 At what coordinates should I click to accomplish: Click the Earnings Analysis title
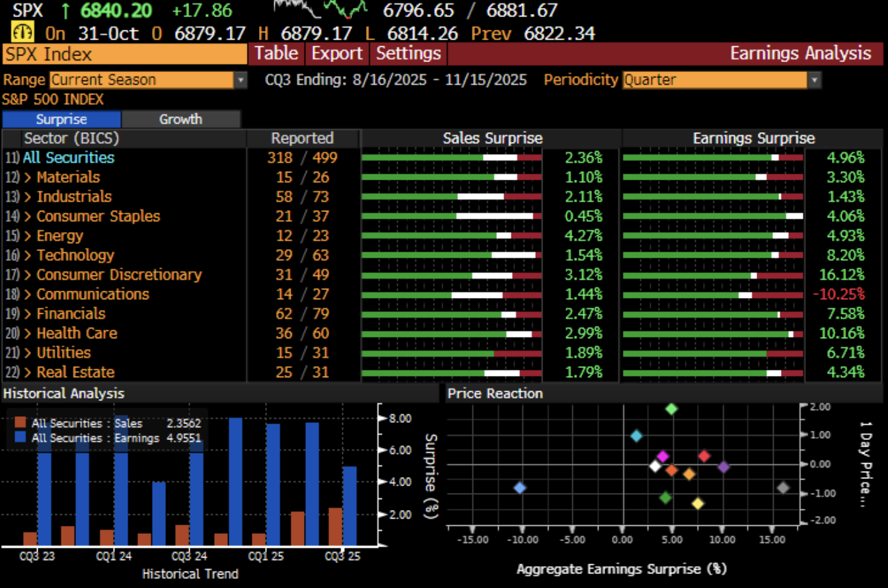click(801, 54)
